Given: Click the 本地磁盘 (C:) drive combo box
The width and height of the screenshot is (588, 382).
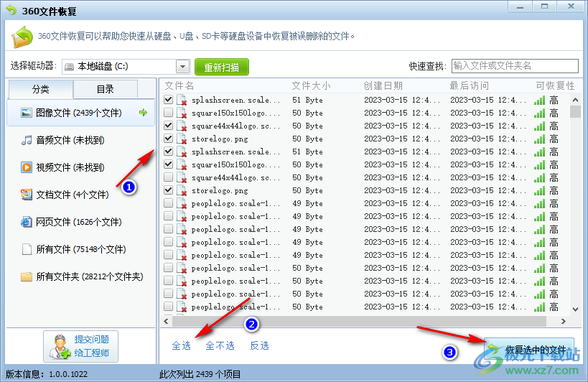Looking at the screenshot, I should point(126,67).
